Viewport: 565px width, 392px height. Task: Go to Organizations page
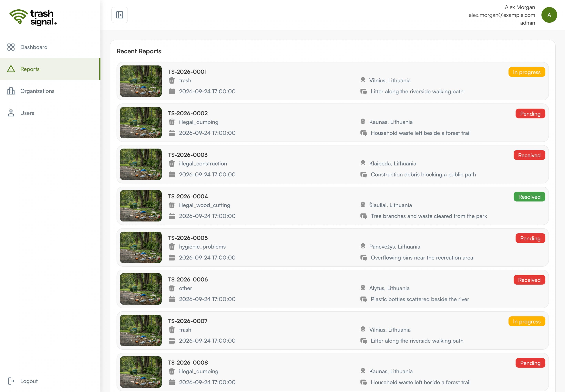click(50, 91)
